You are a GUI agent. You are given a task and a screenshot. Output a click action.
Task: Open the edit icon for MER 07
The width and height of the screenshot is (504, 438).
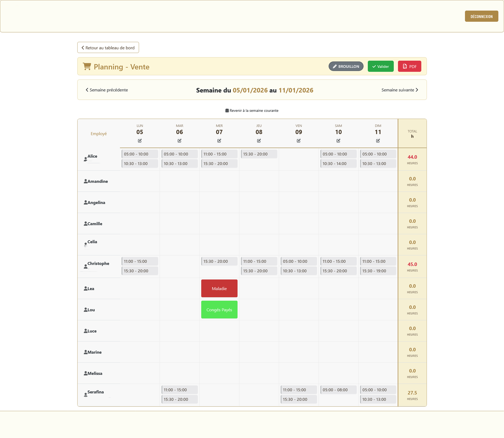(x=219, y=141)
